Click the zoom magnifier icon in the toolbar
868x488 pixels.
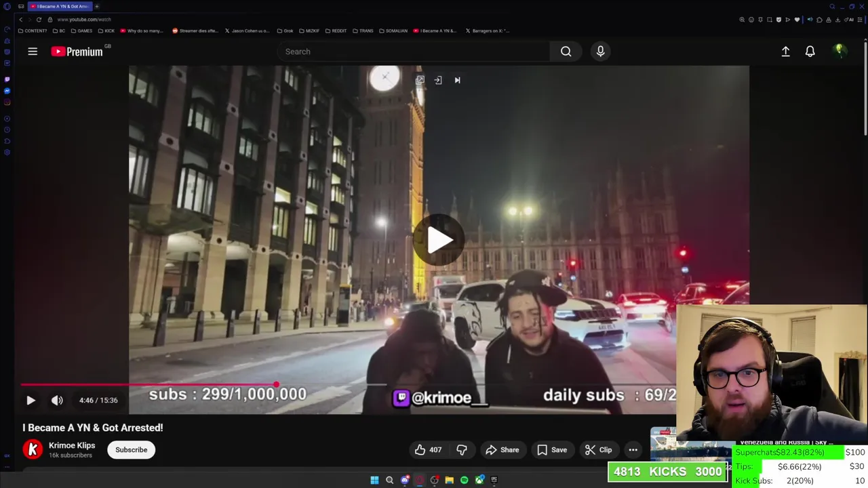[742, 20]
